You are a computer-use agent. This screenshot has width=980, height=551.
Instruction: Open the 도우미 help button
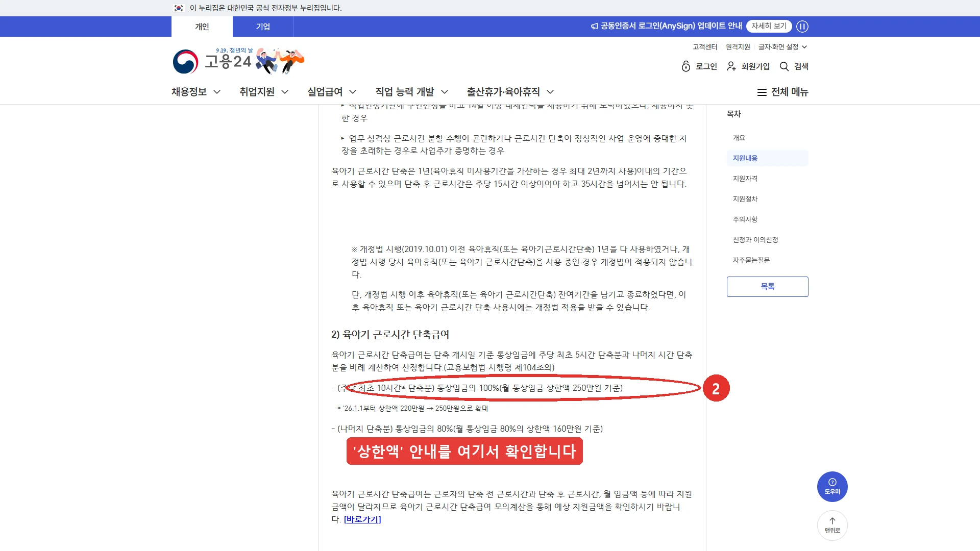(x=832, y=486)
